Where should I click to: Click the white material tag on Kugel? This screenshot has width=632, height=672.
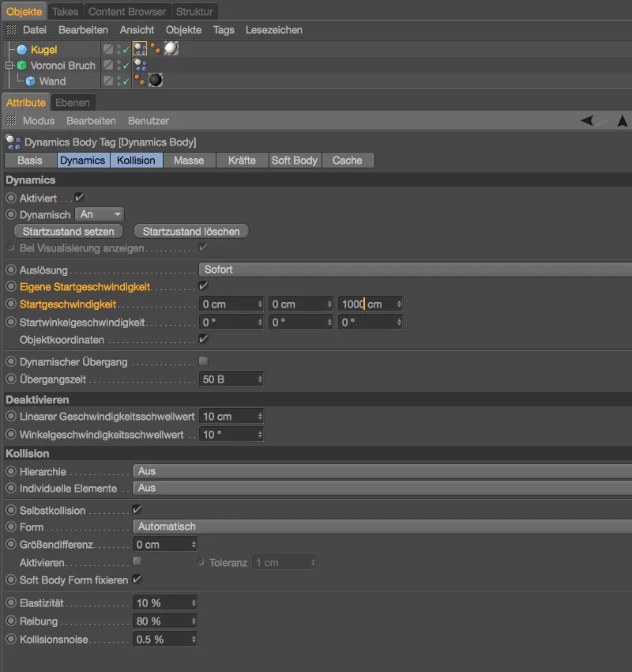[171, 49]
